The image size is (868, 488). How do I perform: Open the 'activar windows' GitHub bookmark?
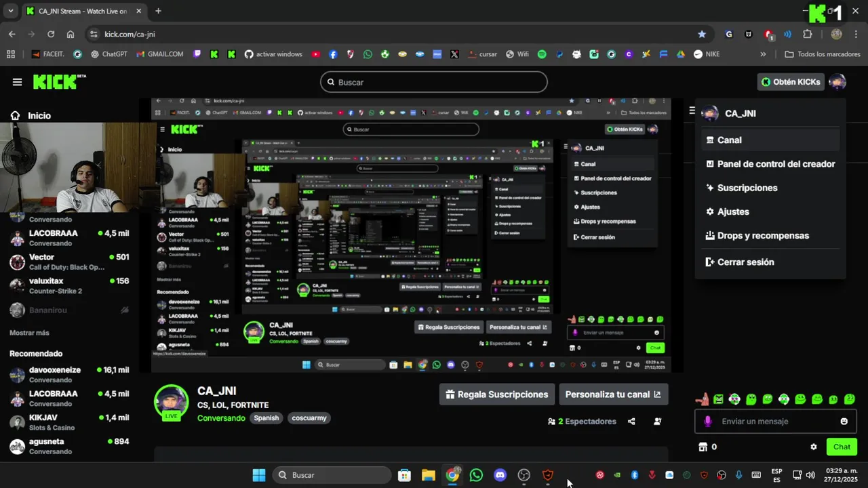point(273,54)
